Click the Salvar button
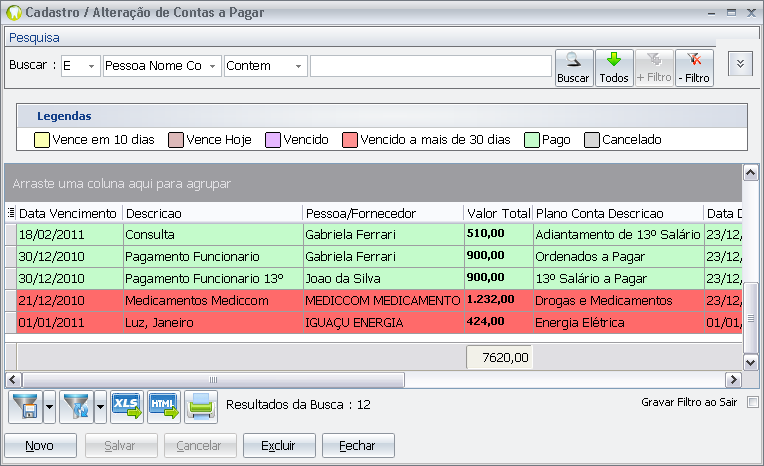The image size is (764, 466). click(121, 446)
